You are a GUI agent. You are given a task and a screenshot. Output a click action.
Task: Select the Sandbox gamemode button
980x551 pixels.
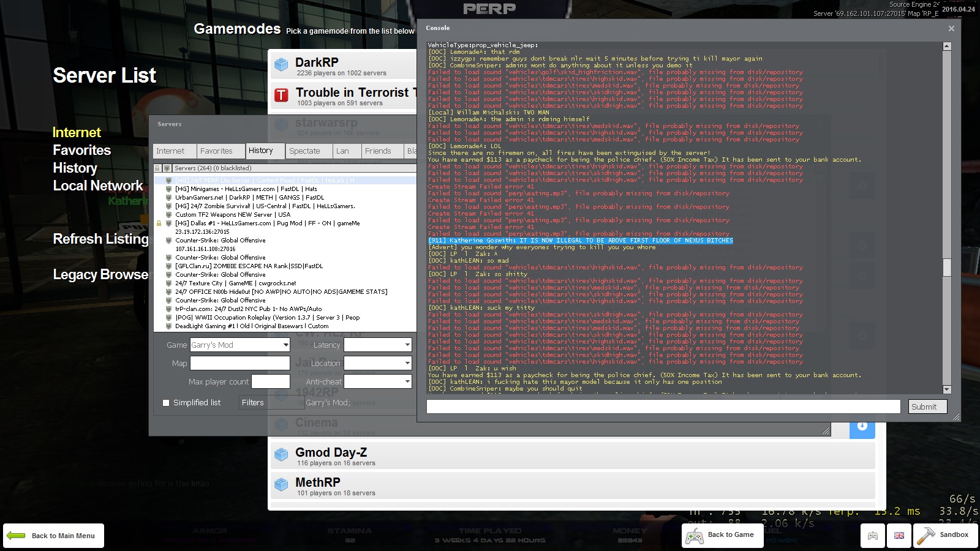(944, 536)
